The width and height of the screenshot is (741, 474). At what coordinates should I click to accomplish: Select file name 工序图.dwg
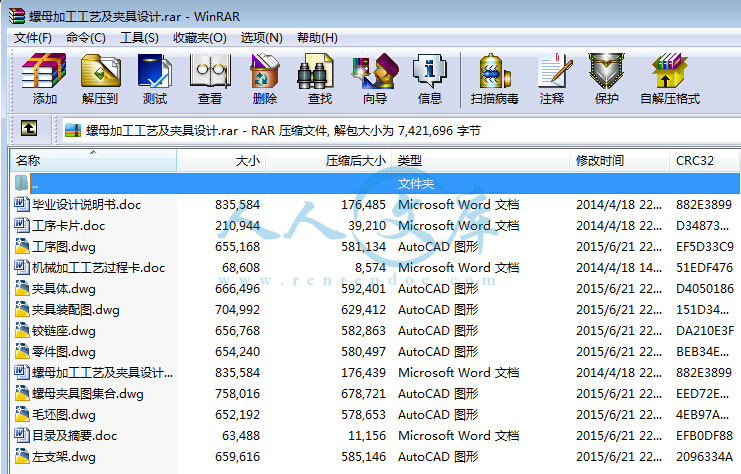[64, 247]
